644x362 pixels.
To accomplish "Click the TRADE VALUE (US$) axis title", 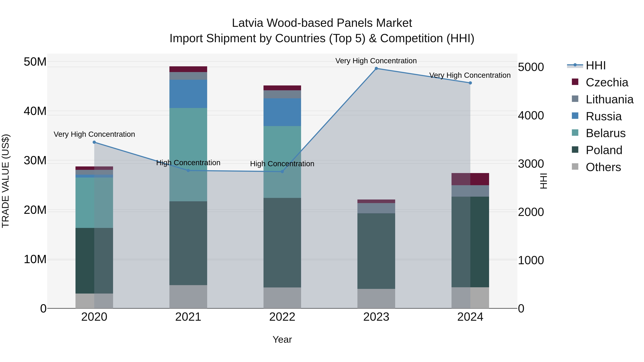I will 6,181.
